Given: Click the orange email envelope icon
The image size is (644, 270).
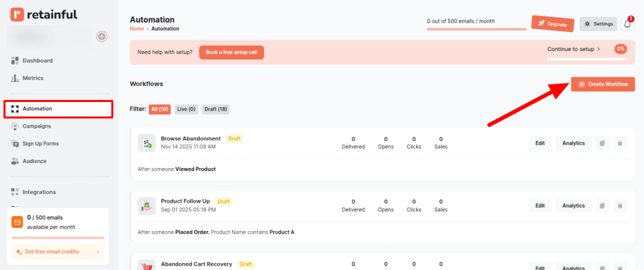Looking at the screenshot, I should click(x=17, y=222).
